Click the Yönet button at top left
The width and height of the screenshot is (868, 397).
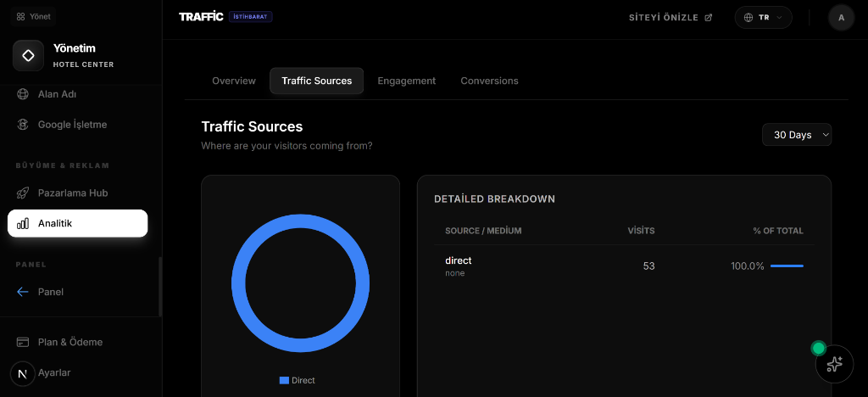[33, 16]
